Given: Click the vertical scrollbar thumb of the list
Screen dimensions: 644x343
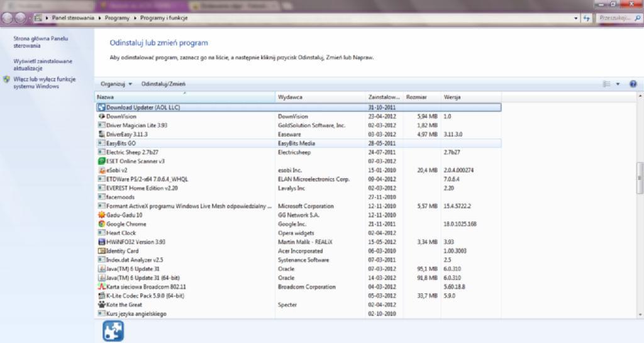Looking at the screenshot, I should pos(639,178).
